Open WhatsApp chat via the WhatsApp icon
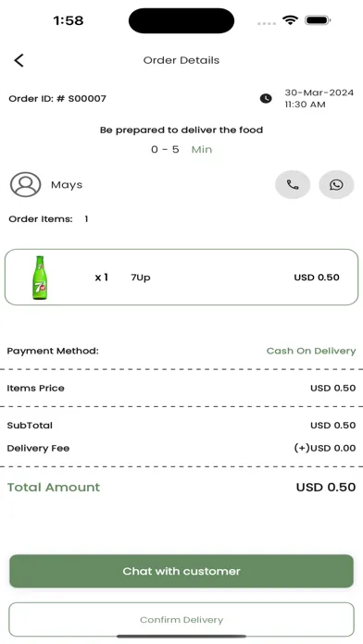 coord(336,185)
